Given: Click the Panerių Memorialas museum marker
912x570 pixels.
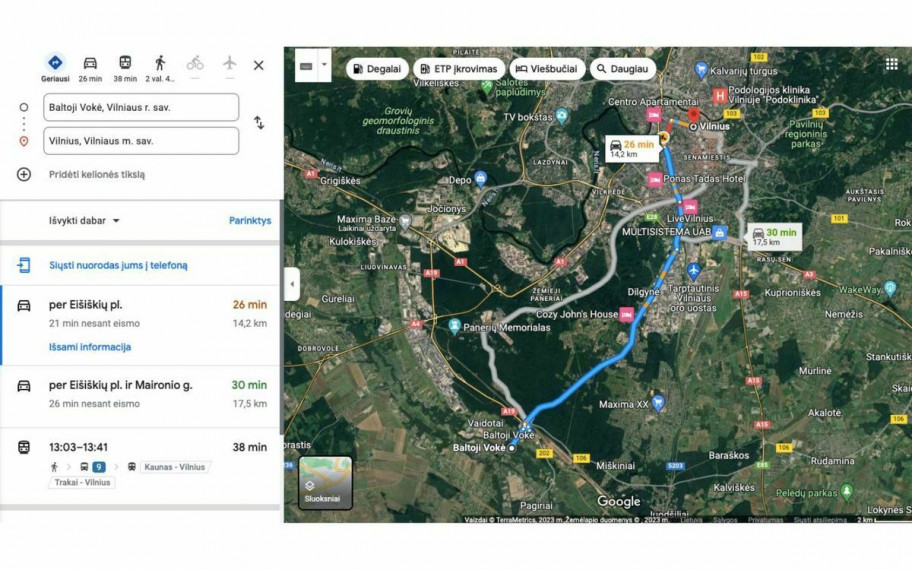Looking at the screenshot, I should tap(455, 326).
